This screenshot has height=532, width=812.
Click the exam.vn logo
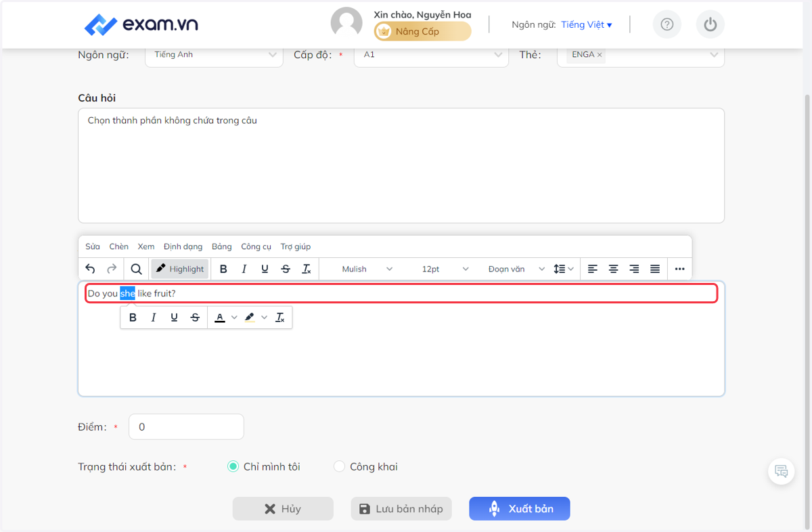click(141, 25)
